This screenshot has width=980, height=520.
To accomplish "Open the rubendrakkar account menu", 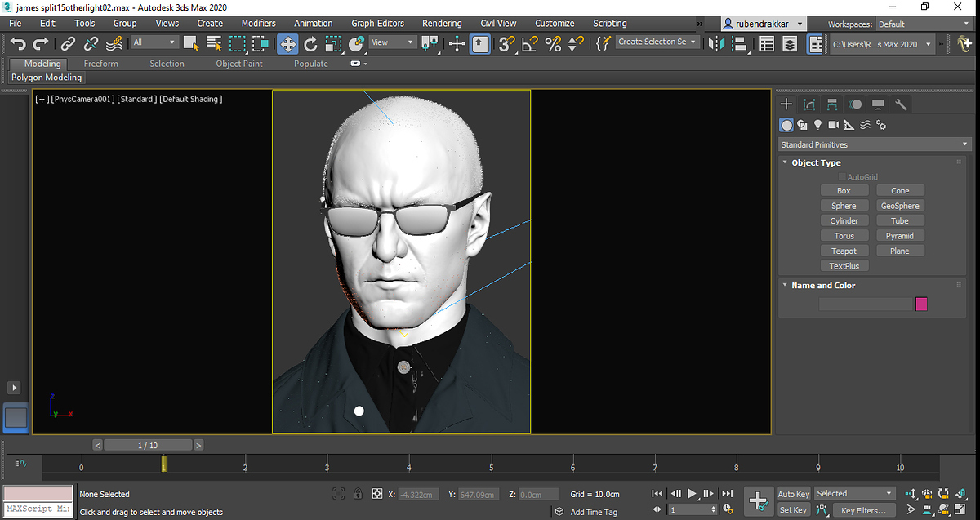I will pos(762,24).
